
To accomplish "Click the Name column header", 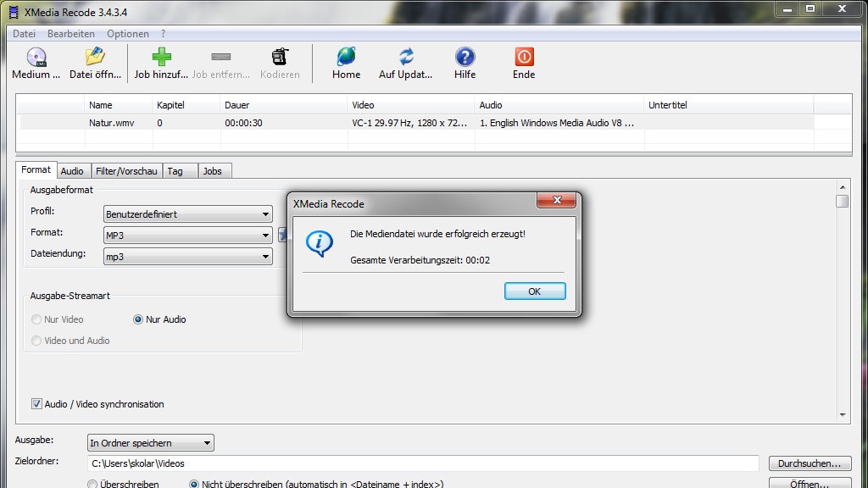I will (119, 105).
